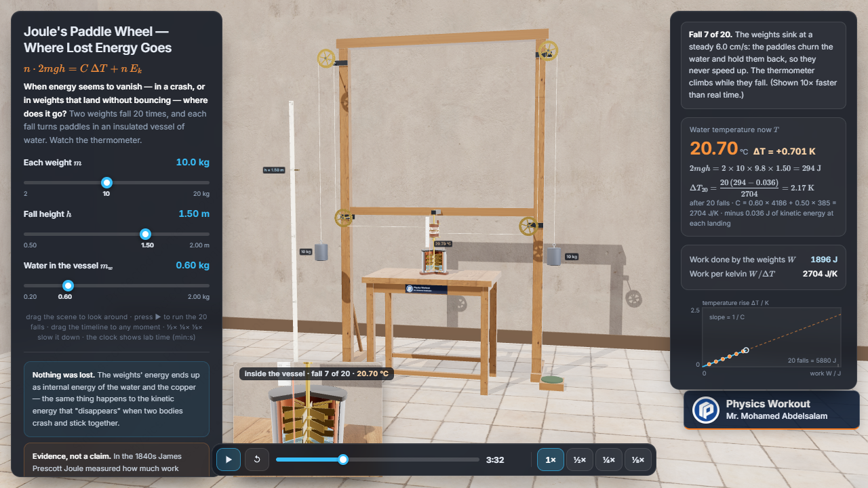Click the orange energy equation formula
Image resolution: width=868 pixels, height=488 pixels.
(83, 69)
